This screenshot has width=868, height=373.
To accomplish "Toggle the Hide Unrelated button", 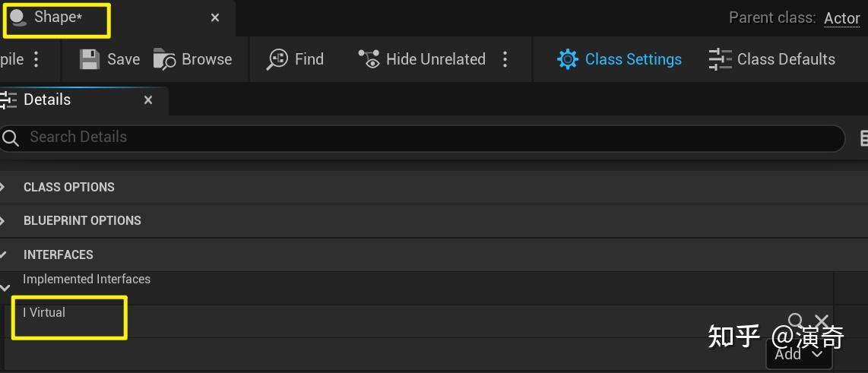I will coord(422,59).
